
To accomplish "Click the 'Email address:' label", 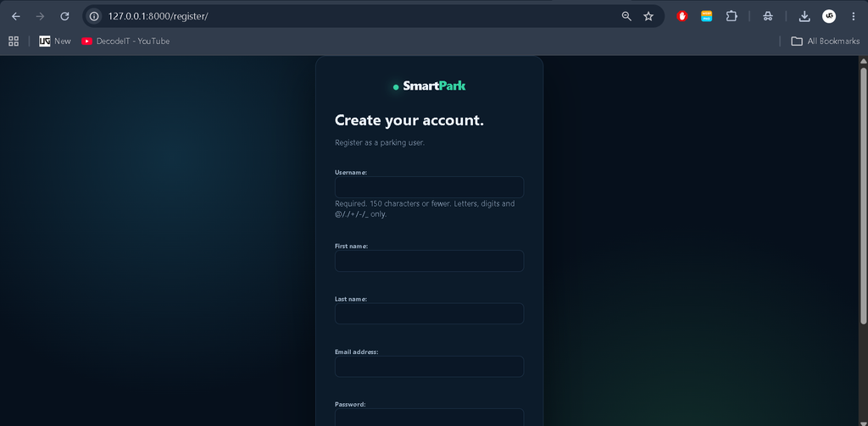I will pyautogui.click(x=357, y=351).
